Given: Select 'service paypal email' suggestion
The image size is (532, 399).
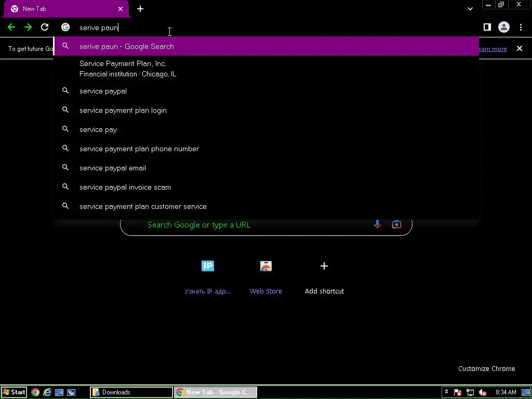Looking at the screenshot, I should pyautogui.click(x=267, y=168).
